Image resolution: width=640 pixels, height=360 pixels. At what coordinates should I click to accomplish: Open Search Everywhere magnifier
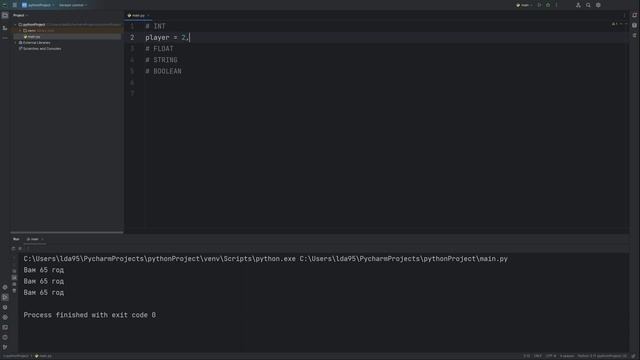click(x=588, y=5)
